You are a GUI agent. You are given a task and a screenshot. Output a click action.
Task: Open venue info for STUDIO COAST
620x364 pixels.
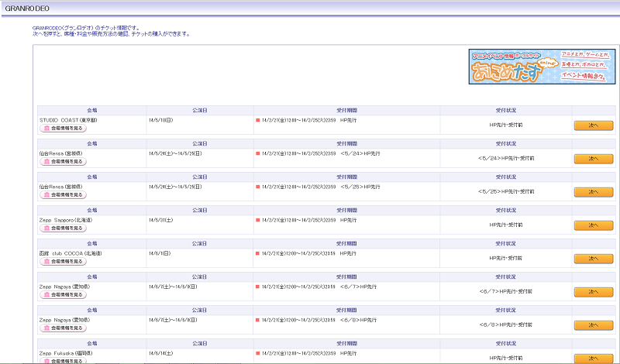point(63,129)
